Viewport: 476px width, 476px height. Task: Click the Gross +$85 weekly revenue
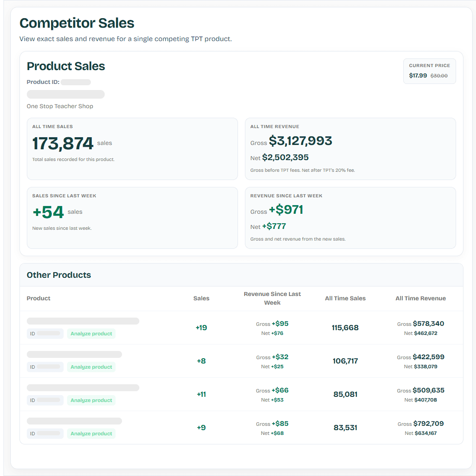(x=272, y=424)
